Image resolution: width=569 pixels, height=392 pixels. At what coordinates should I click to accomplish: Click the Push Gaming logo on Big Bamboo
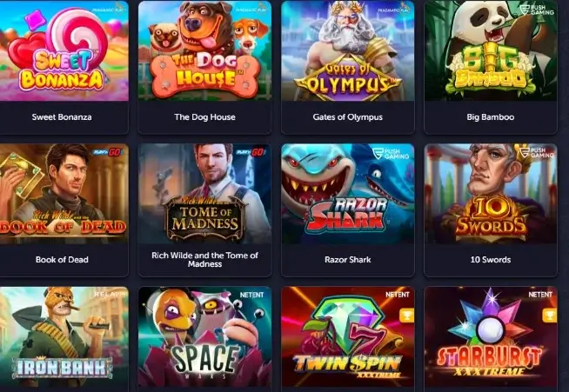click(x=537, y=10)
